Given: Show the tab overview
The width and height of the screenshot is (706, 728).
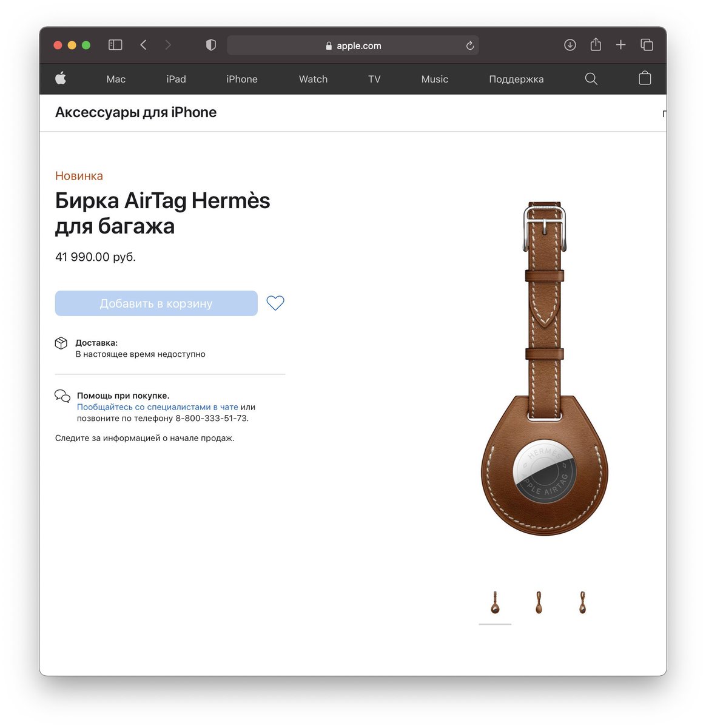Looking at the screenshot, I should pyautogui.click(x=647, y=45).
